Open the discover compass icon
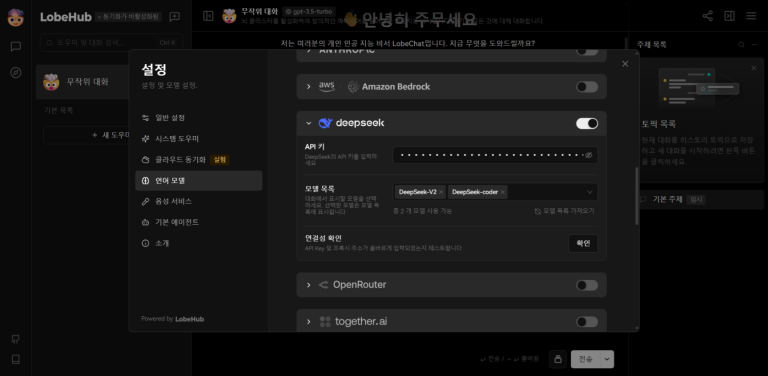Viewport: 768px width, 376px height. [x=16, y=72]
